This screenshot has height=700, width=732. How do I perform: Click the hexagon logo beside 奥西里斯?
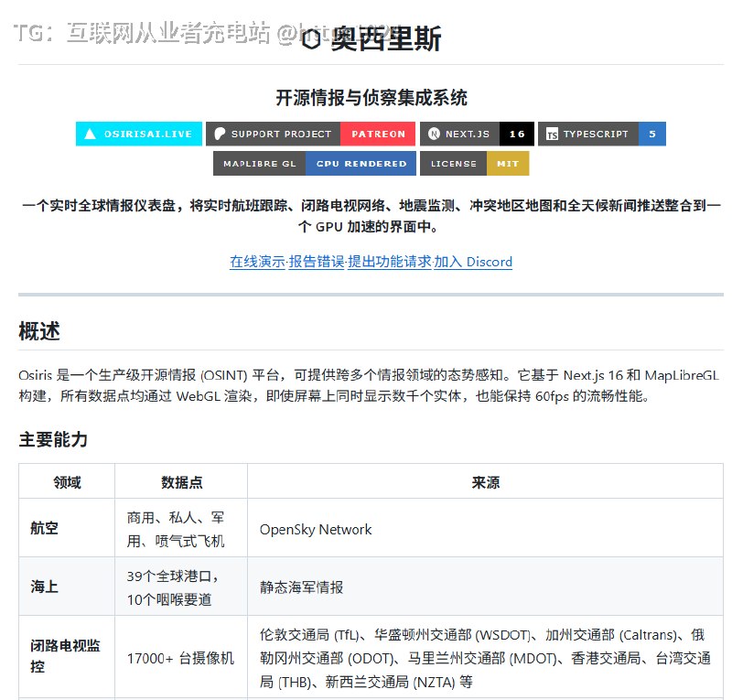tap(311, 39)
